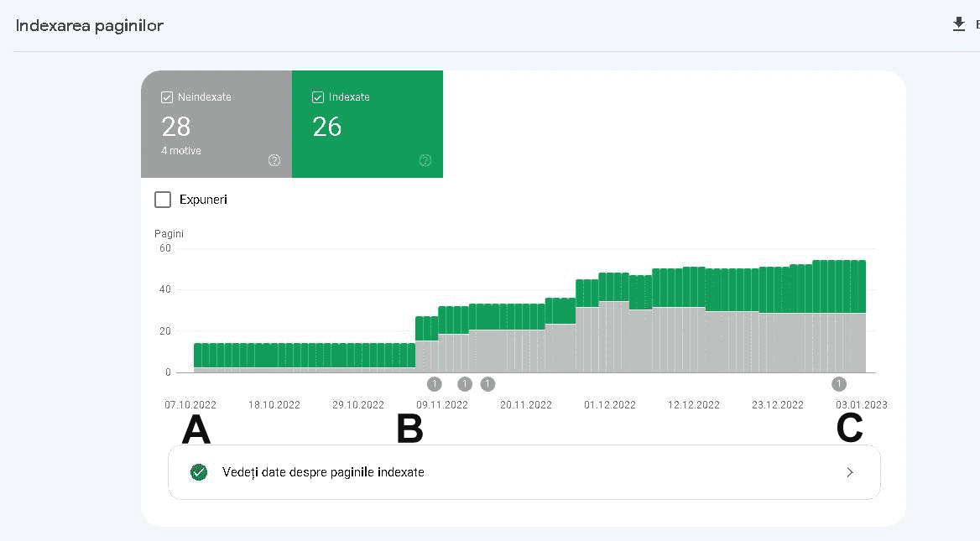This screenshot has height=541, width=980.
Task: Select the green Indexate count 26
Action: pos(327,127)
